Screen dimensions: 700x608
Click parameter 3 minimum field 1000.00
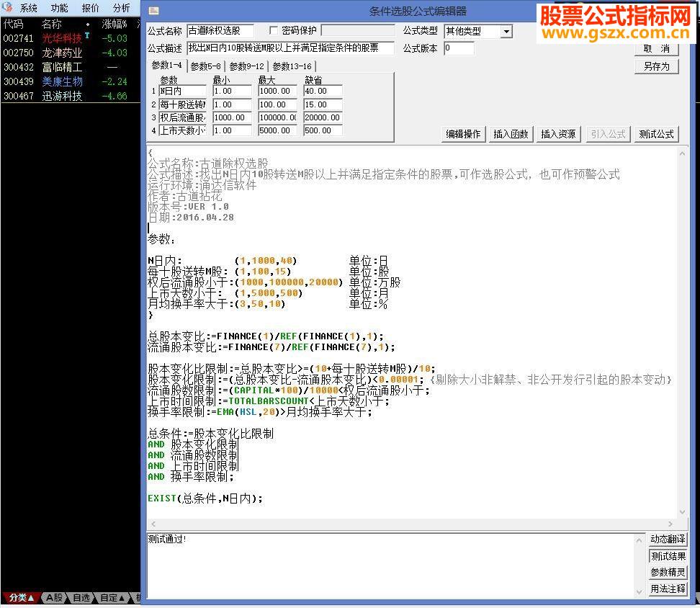coord(232,117)
